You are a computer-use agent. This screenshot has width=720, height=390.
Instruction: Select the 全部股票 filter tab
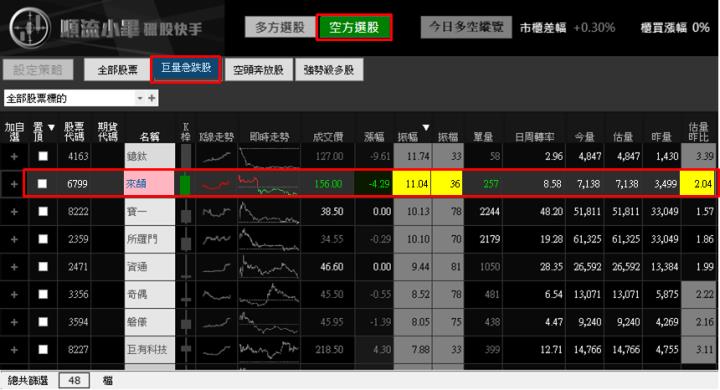point(117,70)
